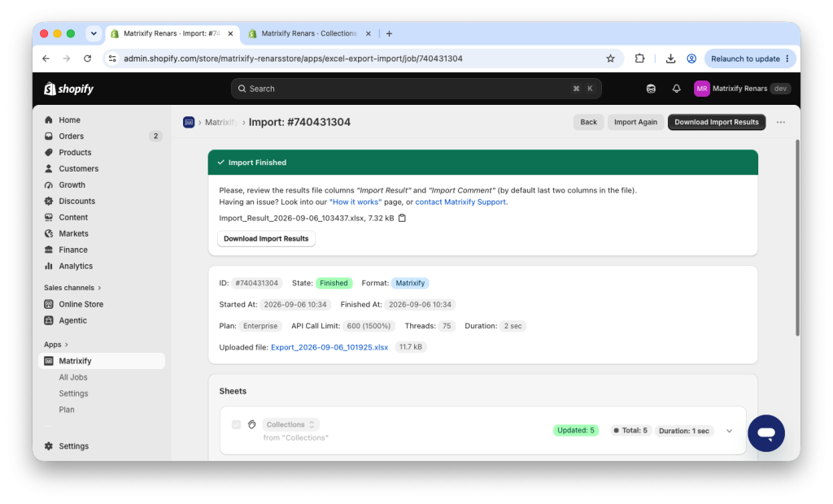Open All Jobs under Matrixify
833x504 pixels.
click(72, 377)
